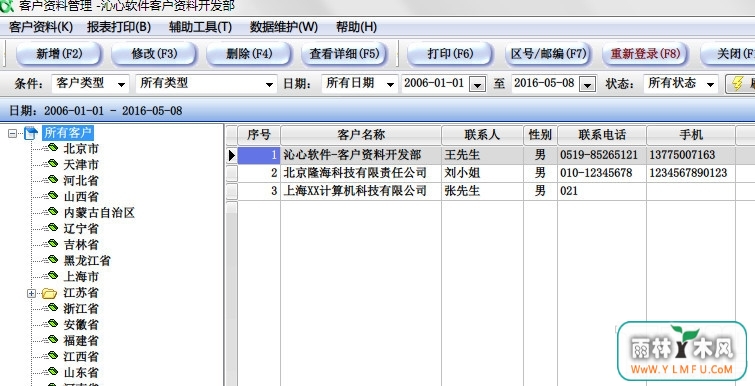
Task: Open start date 2006-01-01 calendar dropdown
Action: 477,85
